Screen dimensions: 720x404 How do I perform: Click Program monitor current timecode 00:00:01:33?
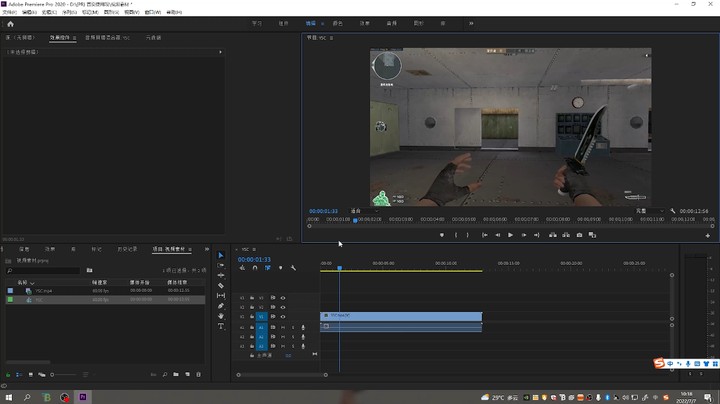pos(323,211)
